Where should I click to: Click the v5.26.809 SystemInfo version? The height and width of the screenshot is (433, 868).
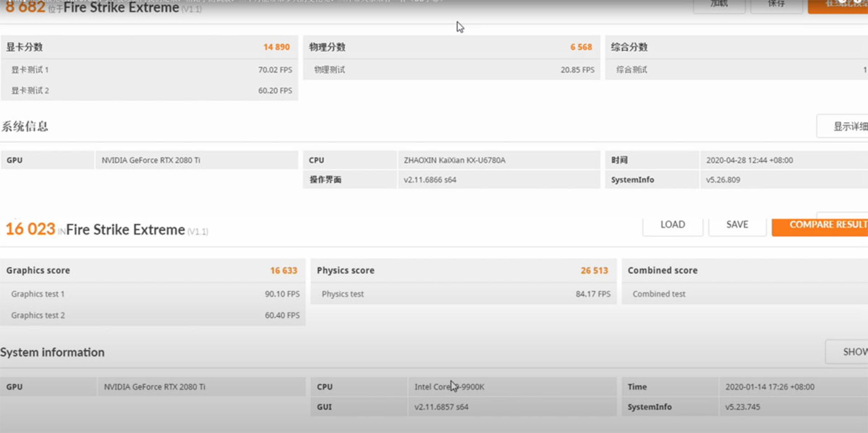click(x=723, y=180)
